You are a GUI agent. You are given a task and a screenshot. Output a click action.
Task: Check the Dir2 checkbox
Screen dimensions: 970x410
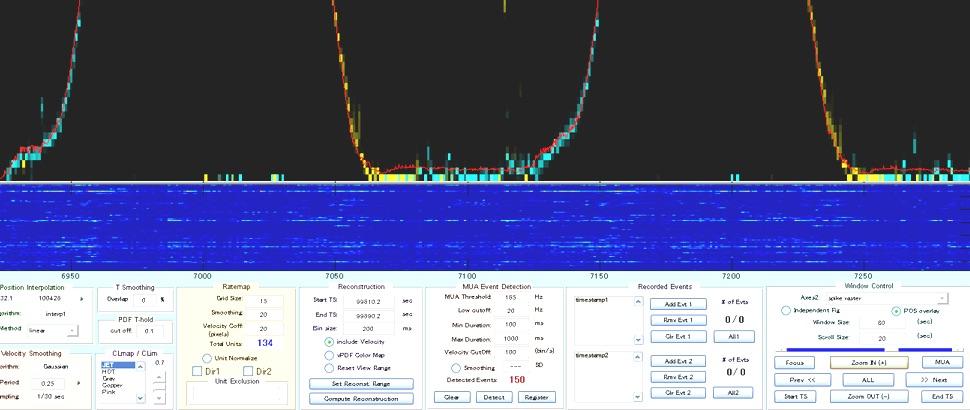pos(244,371)
